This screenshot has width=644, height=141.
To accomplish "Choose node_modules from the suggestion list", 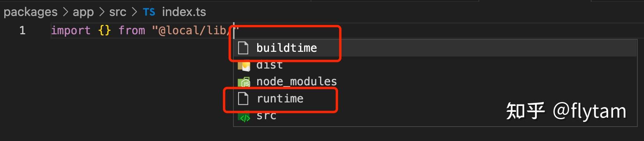I will point(435,82).
